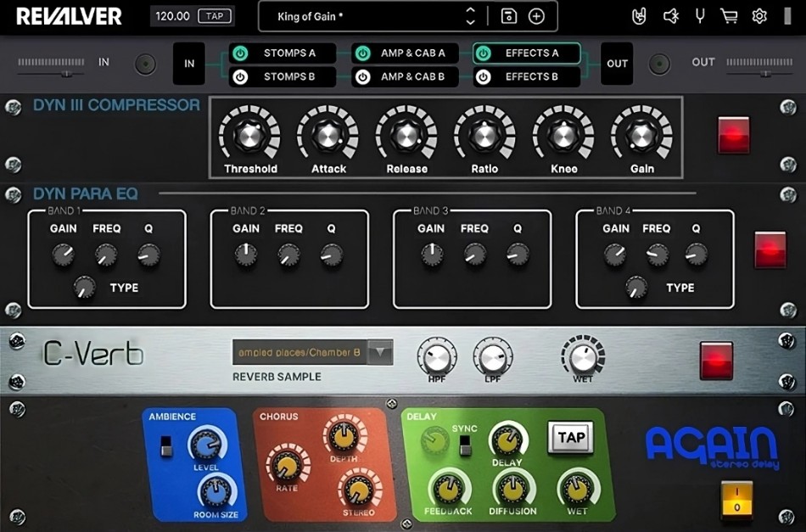This screenshot has width=806, height=532.
Task: Open the shopping cart store
Action: tap(729, 16)
